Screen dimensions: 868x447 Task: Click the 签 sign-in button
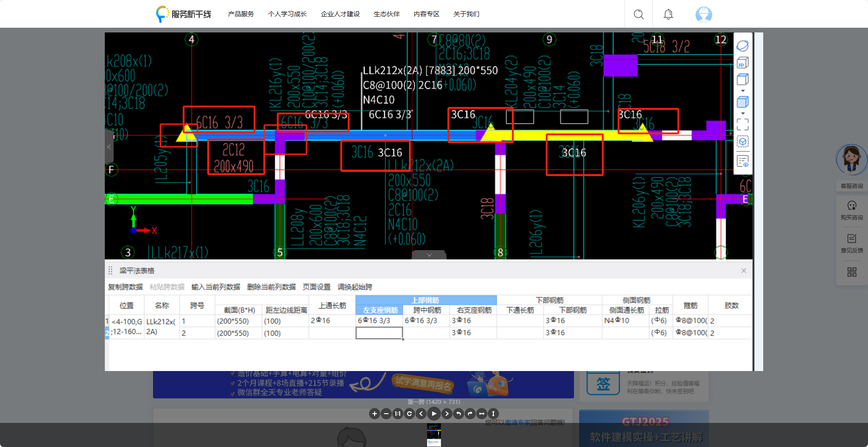(x=603, y=383)
